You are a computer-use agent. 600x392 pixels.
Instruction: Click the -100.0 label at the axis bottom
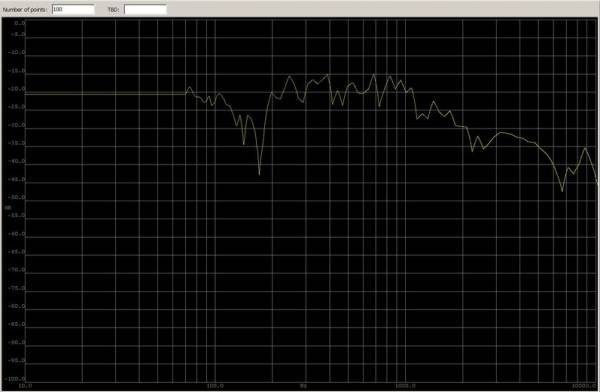click(x=16, y=379)
